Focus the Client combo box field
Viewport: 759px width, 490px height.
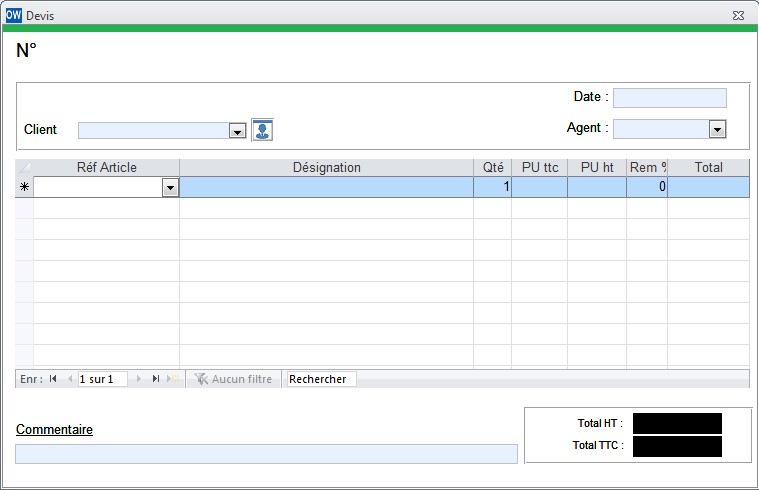coord(154,131)
